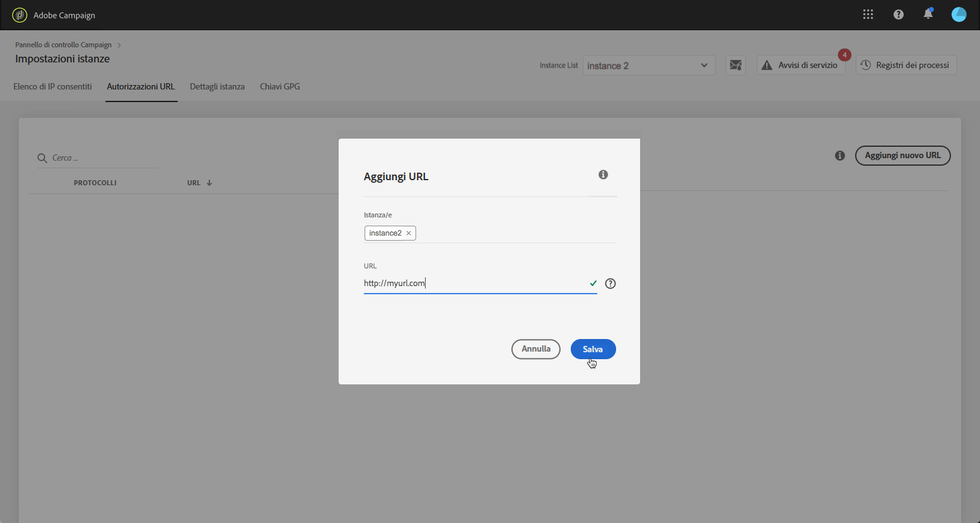
Task: Click the Annulla button
Action: 536,349
